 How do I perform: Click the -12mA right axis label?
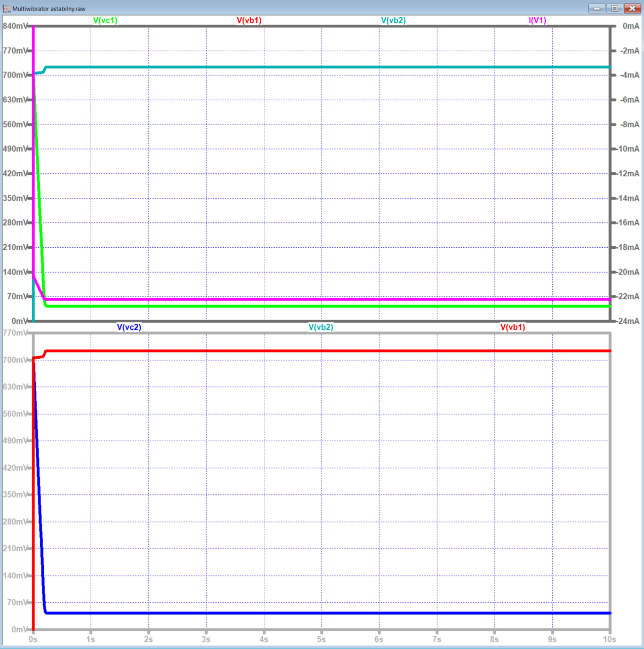[x=628, y=174]
